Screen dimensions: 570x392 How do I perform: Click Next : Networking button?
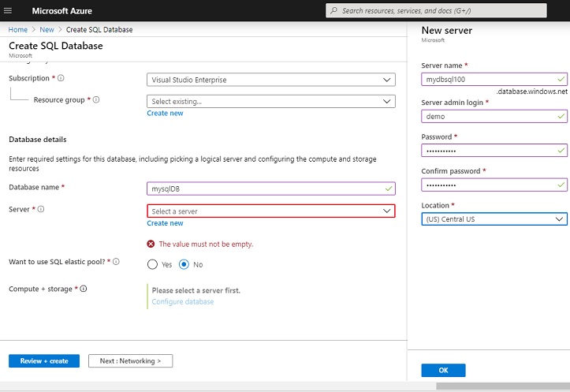point(131,361)
